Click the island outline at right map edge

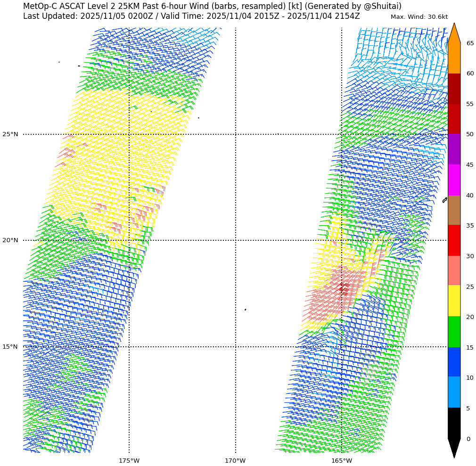[x=444, y=200]
